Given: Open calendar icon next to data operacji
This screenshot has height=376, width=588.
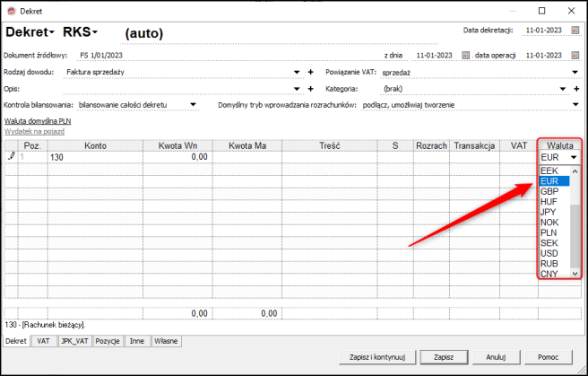Looking at the screenshot, I should [x=575, y=55].
